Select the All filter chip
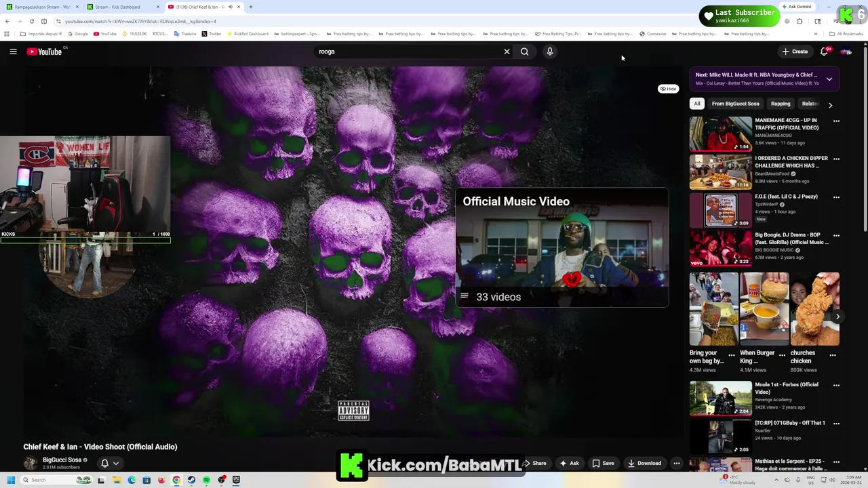Screen dimensions: 868x488 [x=696, y=104]
